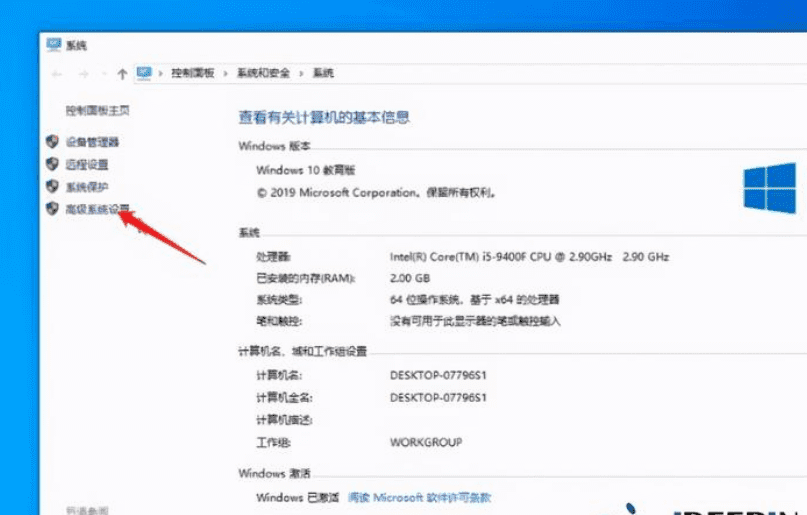
Task: Go forward with the forward arrow
Action: coord(83,74)
